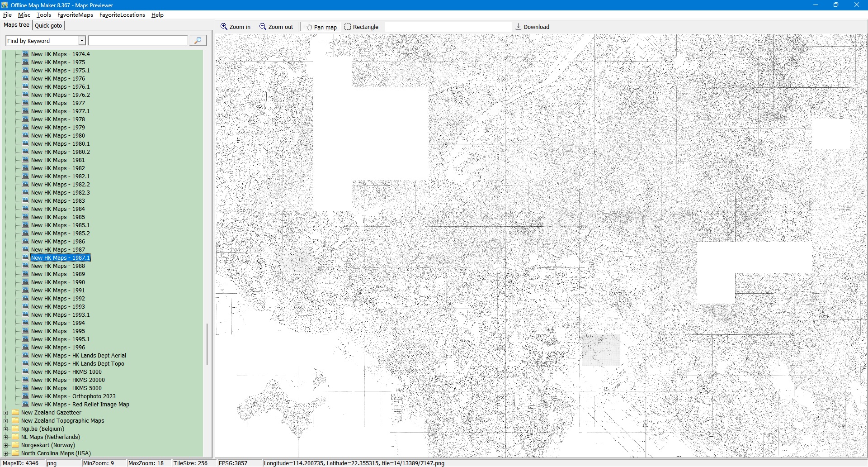This screenshot has height=467, width=868.
Task: Click the Zoom out magnifier icon
Action: pos(263,27)
